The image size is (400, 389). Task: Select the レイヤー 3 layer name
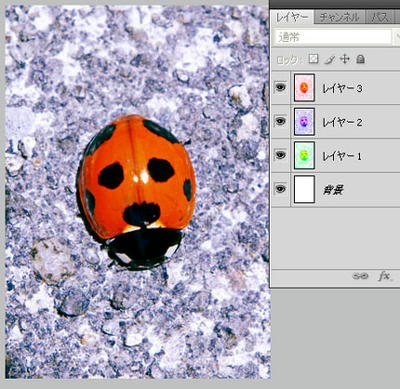pyautogui.click(x=342, y=88)
